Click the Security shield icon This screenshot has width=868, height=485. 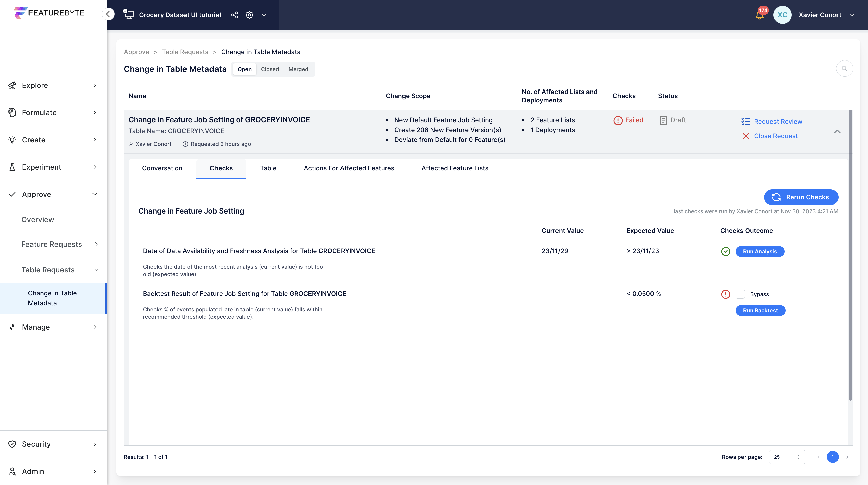(12, 444)
